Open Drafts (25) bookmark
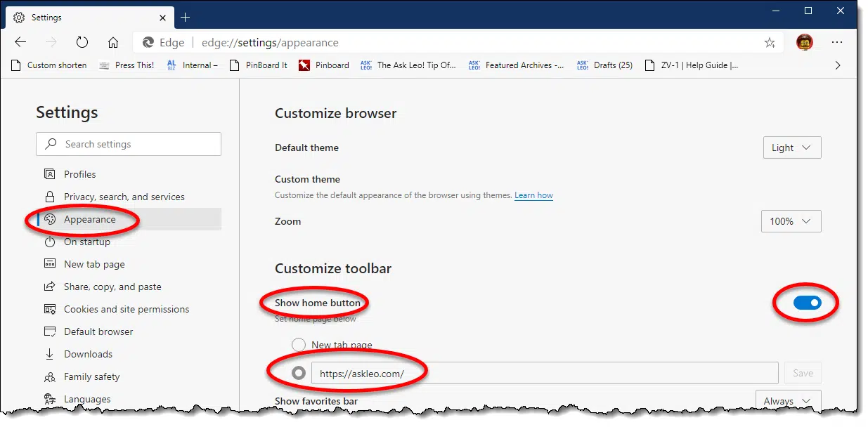 coord(604,65)
